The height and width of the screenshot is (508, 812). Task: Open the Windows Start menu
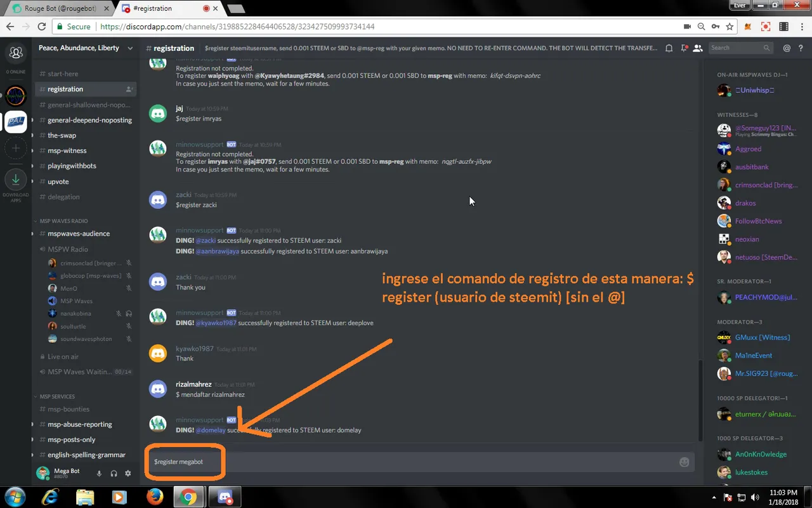[15, 497]
